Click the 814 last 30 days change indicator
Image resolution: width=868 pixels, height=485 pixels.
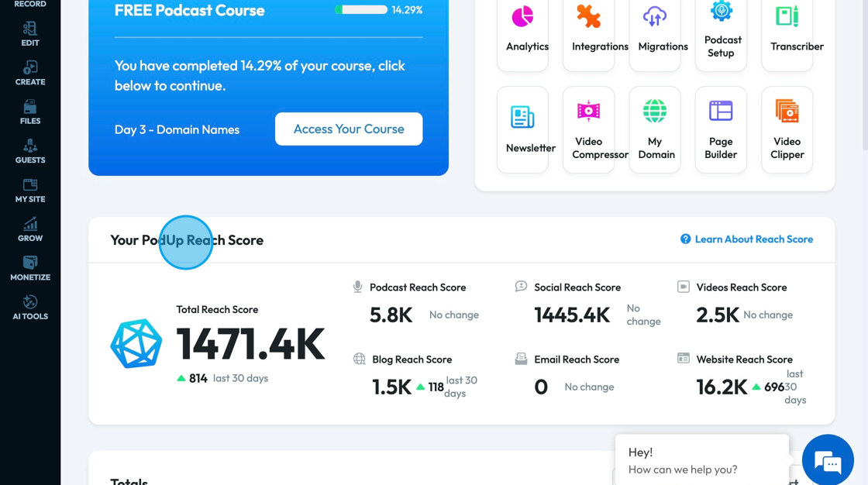[x=222, y=378]
